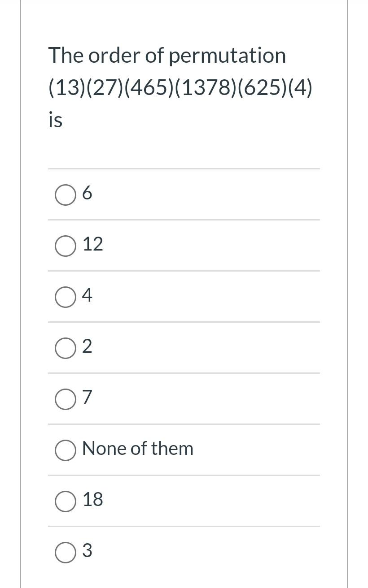
Task: Click the label text '6' option
Action: point(88,193)
